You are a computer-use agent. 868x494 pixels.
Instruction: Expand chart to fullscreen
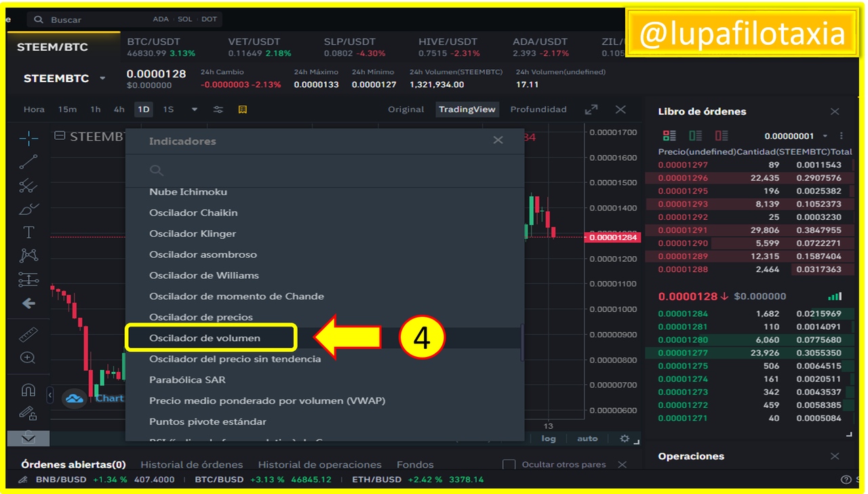(x=591, y=109)
